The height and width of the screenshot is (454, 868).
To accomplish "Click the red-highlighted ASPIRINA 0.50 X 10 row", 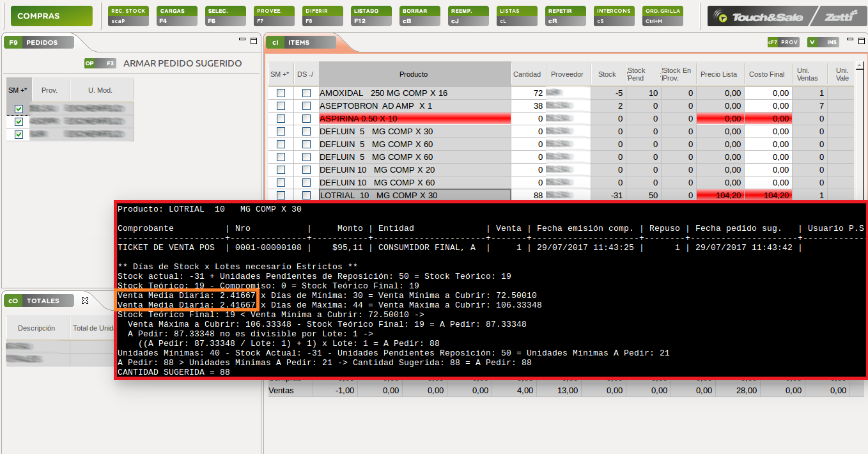I will point(414,119).
